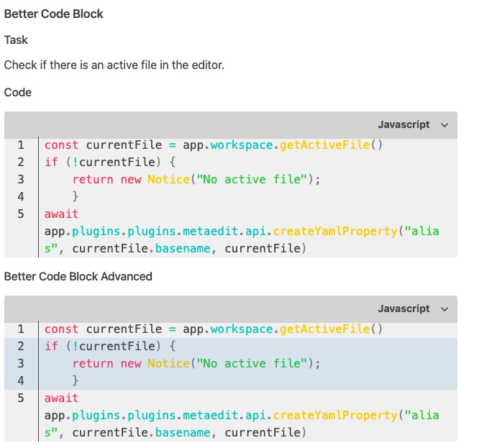Screen dimensions: 487x448
Task: Click the Javascript label in the Advanced block header
Action: 404,309
